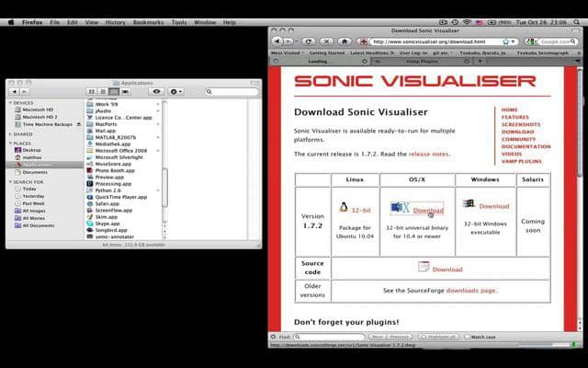588x368 pixels.
Task: Go to SCREENSHOTS in site navigation
Action: (x=521, y=124)
